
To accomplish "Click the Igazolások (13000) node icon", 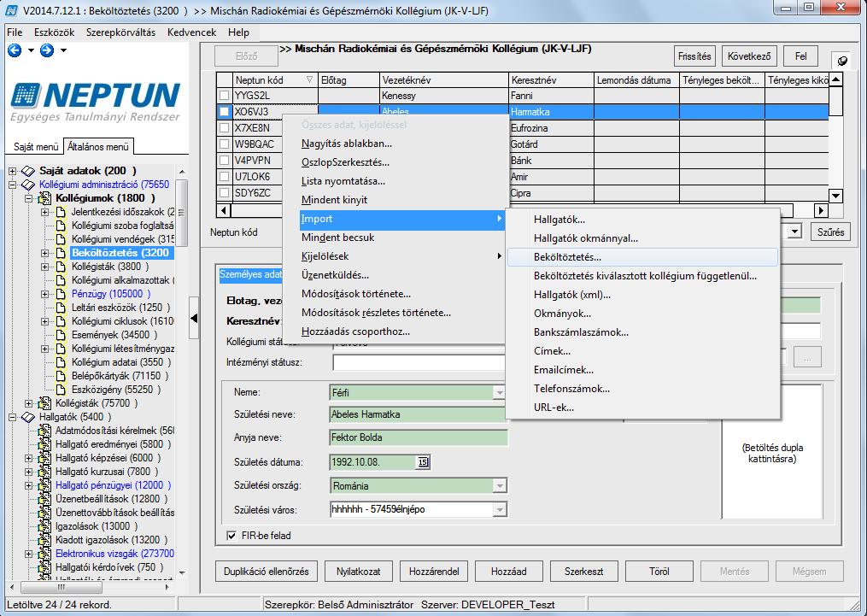I will coord(44,526).
